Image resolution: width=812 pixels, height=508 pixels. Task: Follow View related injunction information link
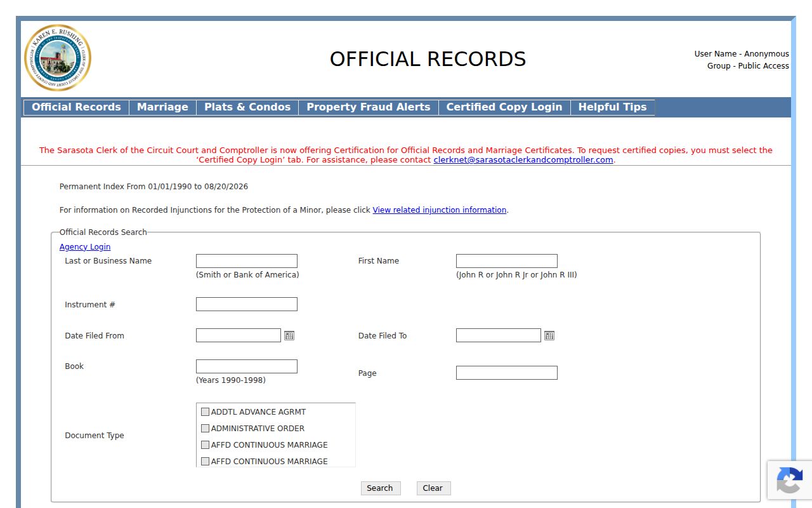(440, 210)
